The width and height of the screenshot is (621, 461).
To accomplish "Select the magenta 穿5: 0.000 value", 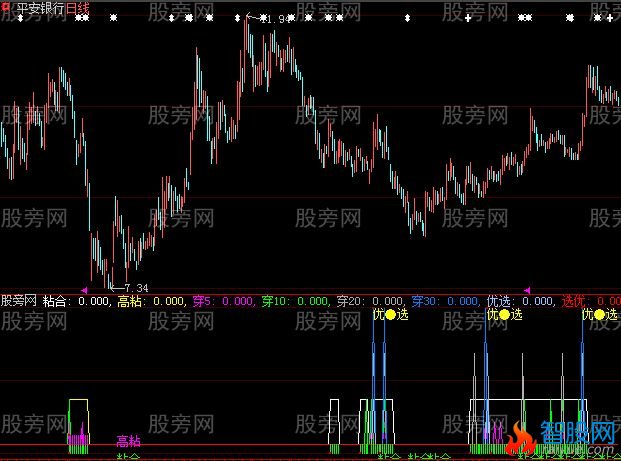I will pyautogui.click(x=223, y=301).
